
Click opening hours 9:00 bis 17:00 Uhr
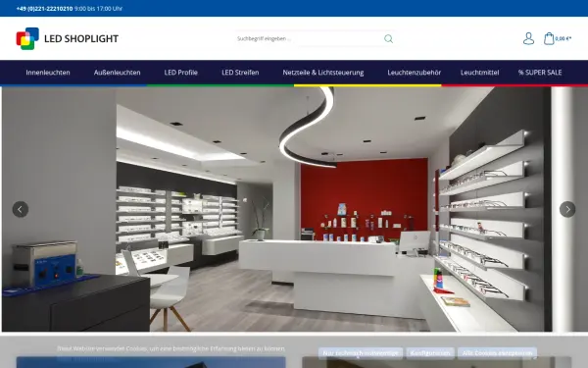[x=98, y=8]
